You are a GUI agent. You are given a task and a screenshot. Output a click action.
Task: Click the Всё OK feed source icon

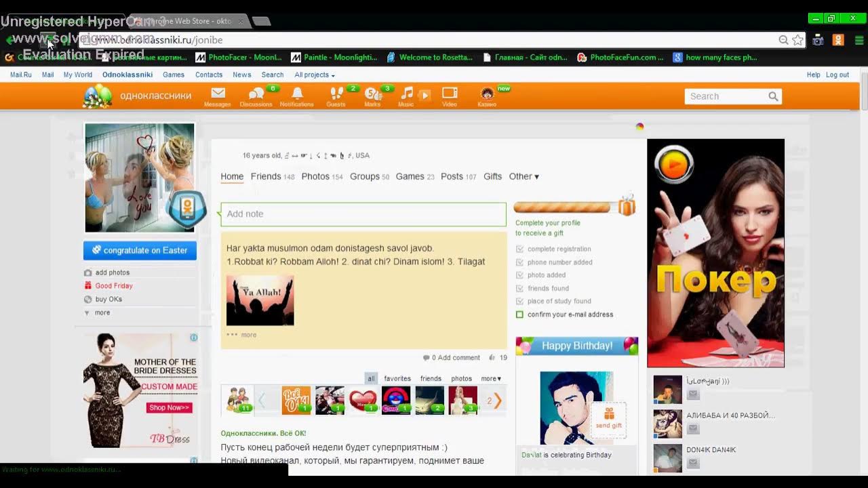click(296, 401)
